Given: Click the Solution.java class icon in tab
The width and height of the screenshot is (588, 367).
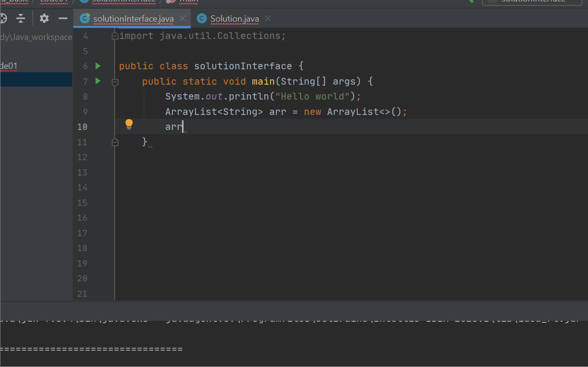Looking at the screenshot, I should coord(202,19).
